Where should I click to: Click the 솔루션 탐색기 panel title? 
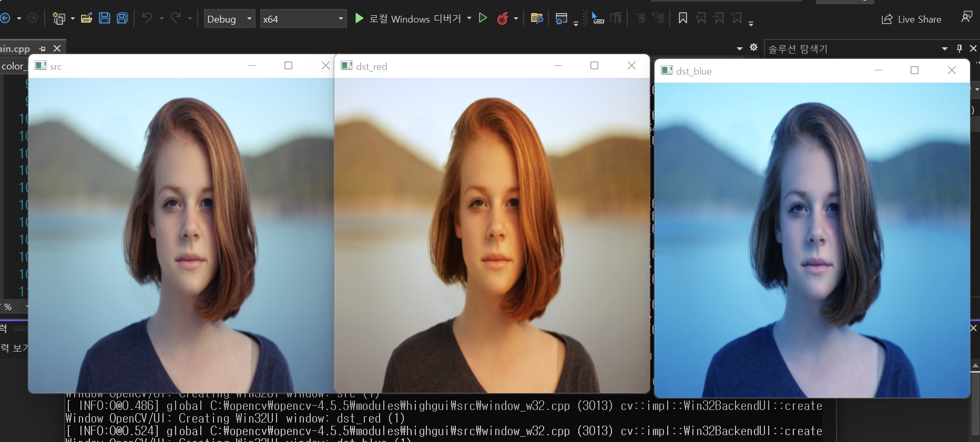[798, 49]
